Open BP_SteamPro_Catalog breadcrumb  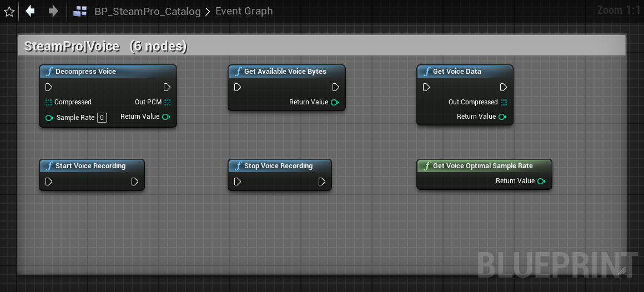[x=148, y=11]
